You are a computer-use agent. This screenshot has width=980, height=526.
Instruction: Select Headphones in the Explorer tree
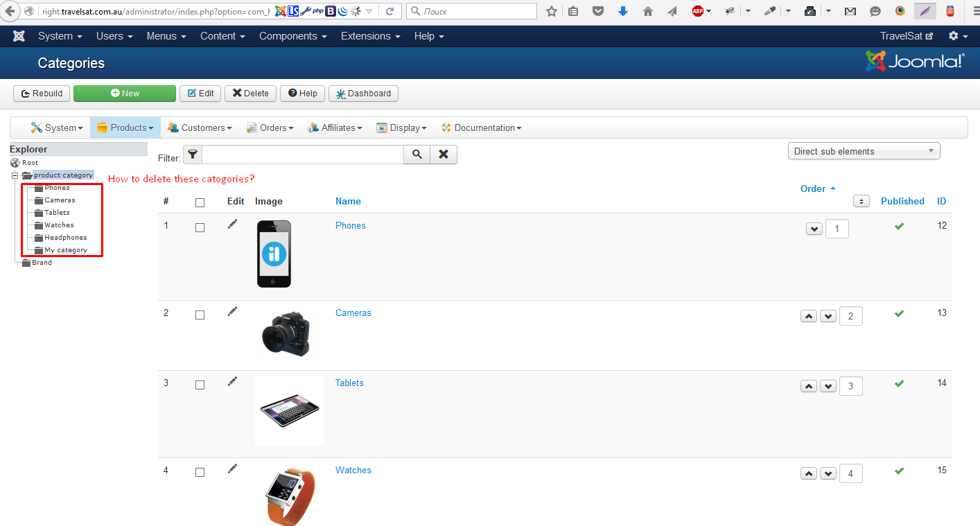click(x=66, y=238)
